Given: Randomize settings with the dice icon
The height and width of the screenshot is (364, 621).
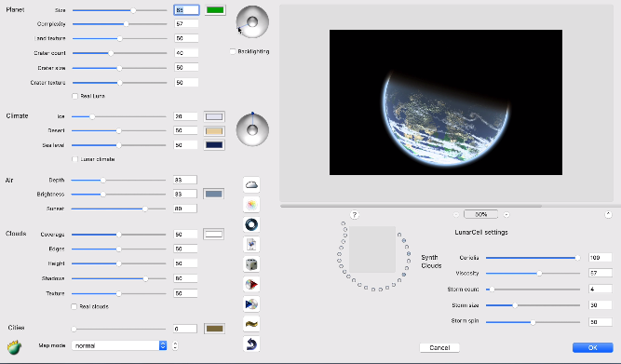Looking at the screenshot, I should click(251, 264).
